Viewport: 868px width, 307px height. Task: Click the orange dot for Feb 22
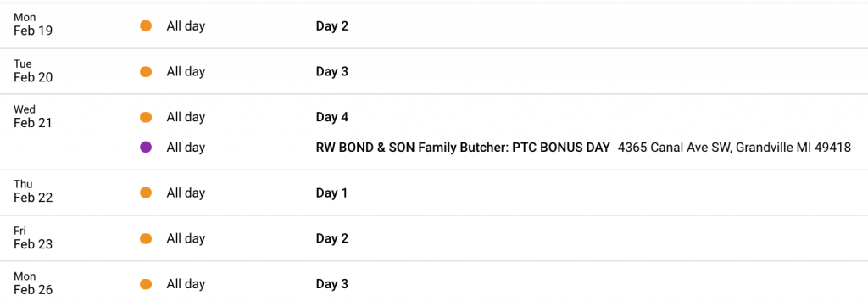click(146, 193)
